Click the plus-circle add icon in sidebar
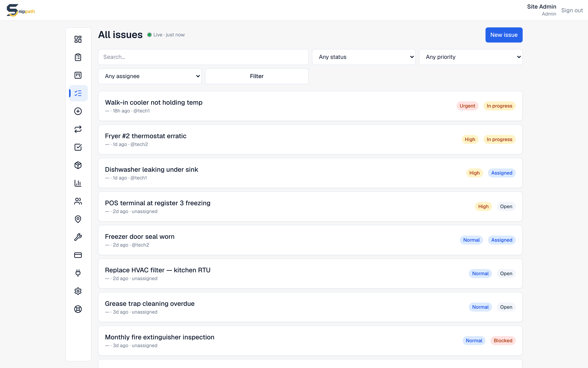 [x=78, y=111]
